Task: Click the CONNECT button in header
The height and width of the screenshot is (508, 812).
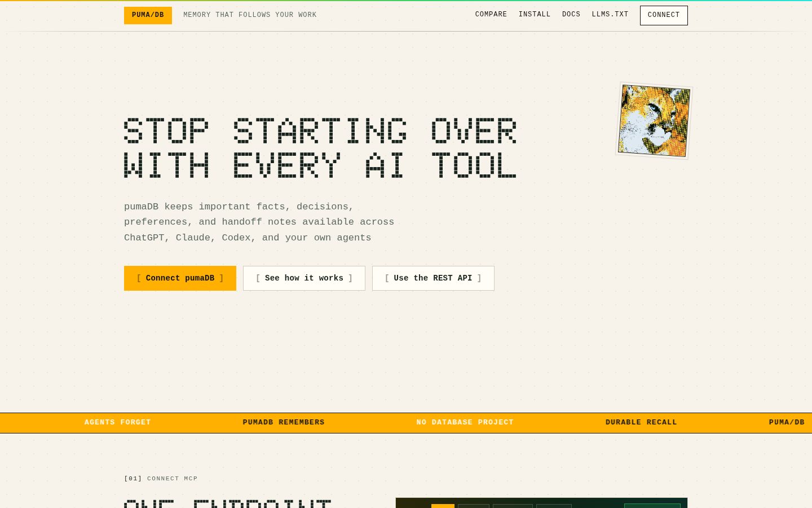Action: point(664,15)
